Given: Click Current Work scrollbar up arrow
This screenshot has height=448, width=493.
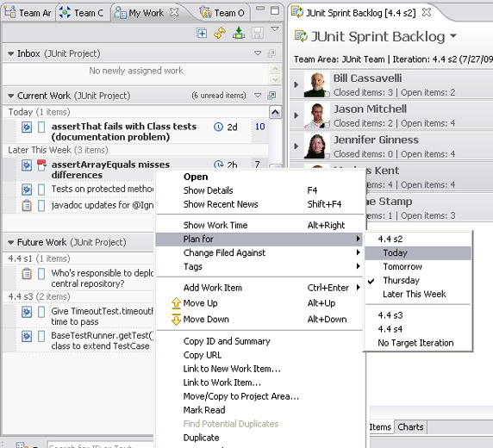Looking at the screenshot, I should 276,112.
